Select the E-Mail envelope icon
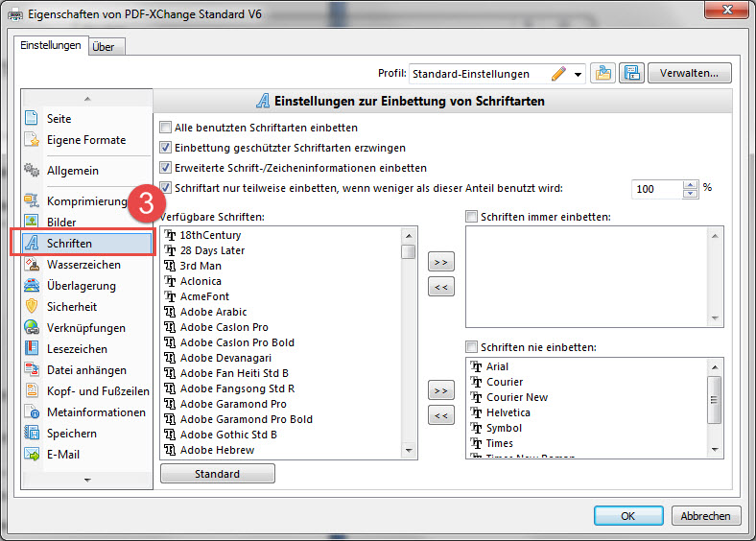 click(x=32, y=455)
